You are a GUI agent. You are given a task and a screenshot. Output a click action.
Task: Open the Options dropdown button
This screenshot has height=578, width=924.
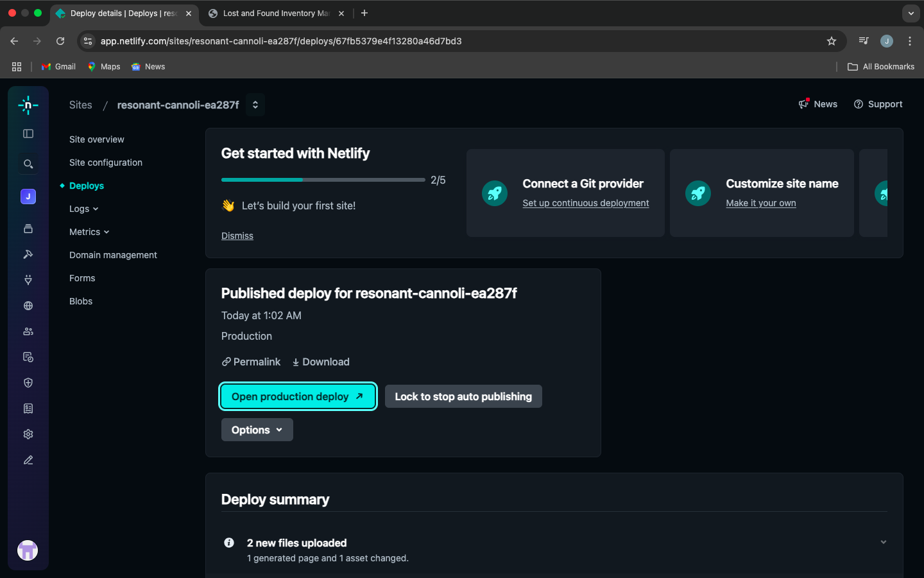tap(257, 430)
